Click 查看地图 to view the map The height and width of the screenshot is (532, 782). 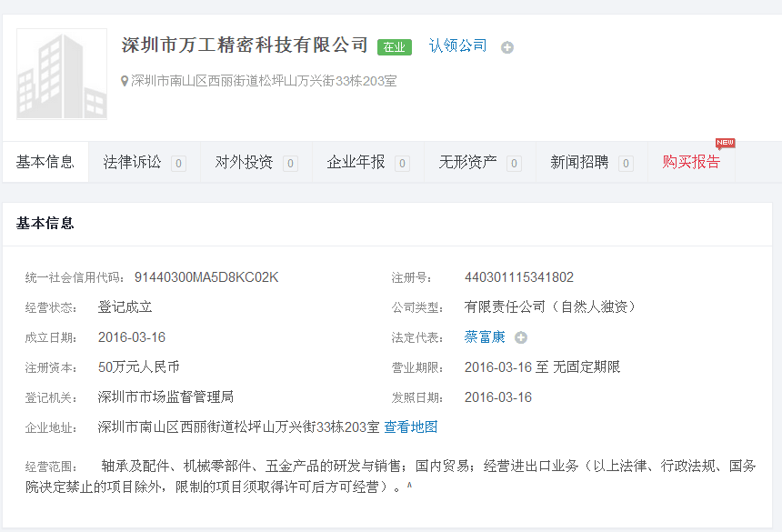410,427
